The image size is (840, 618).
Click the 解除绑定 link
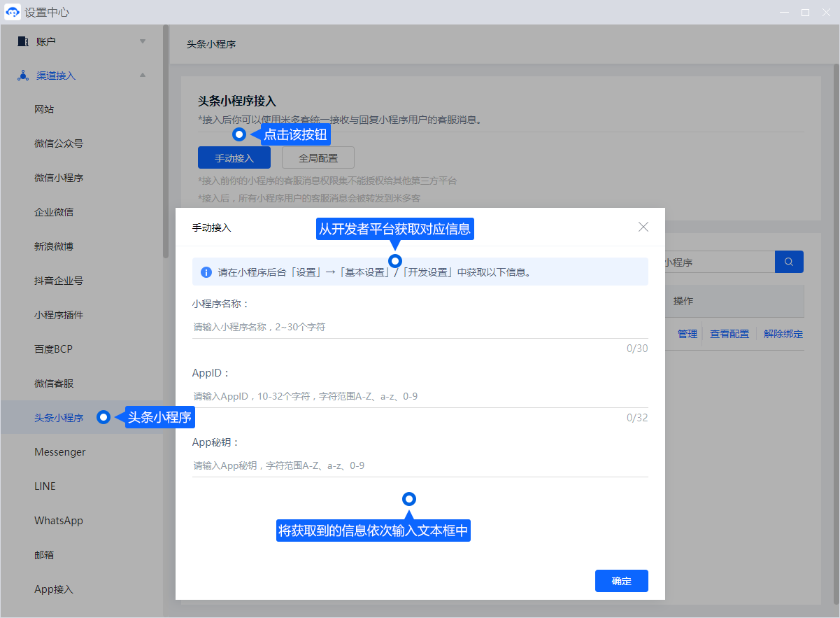(783, 334)
